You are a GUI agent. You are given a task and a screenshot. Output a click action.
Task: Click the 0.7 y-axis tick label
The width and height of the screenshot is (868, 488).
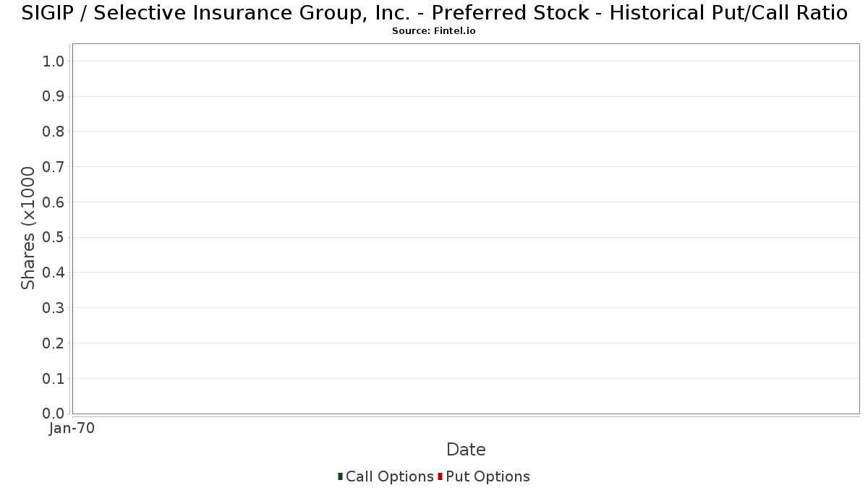54,167
